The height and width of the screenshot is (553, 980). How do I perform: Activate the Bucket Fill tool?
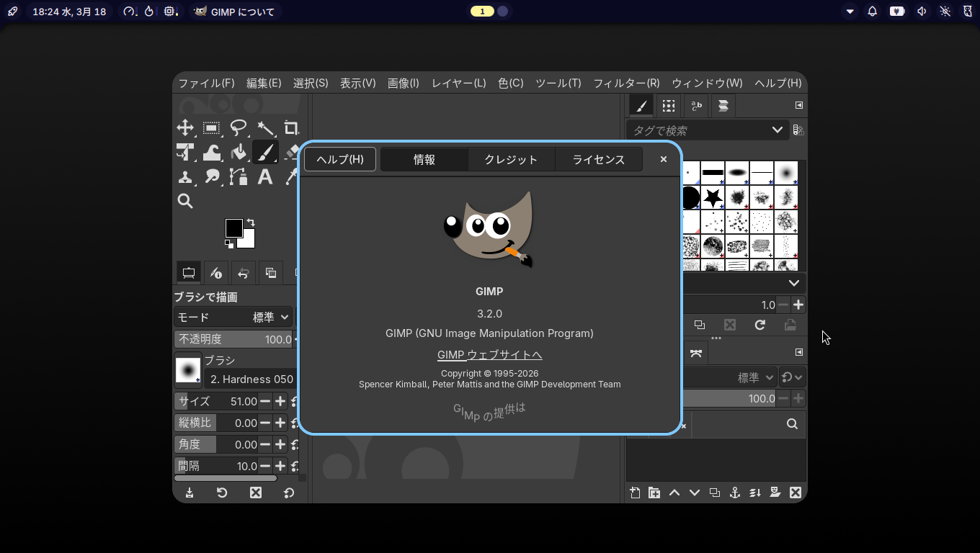pos(239,152)
